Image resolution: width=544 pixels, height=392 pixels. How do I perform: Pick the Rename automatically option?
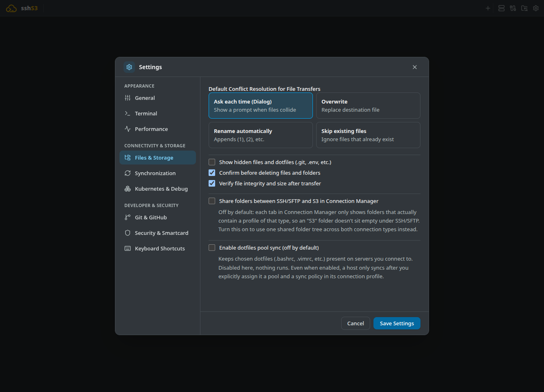[x=261, y=135]
